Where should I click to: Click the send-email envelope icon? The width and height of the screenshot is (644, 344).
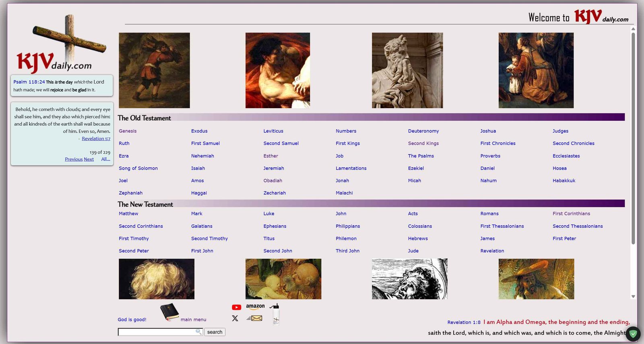(254, 318)
